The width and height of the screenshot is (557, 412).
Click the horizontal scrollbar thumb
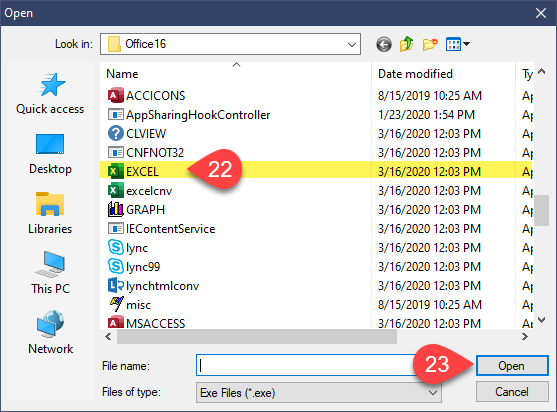click(257, 336)
